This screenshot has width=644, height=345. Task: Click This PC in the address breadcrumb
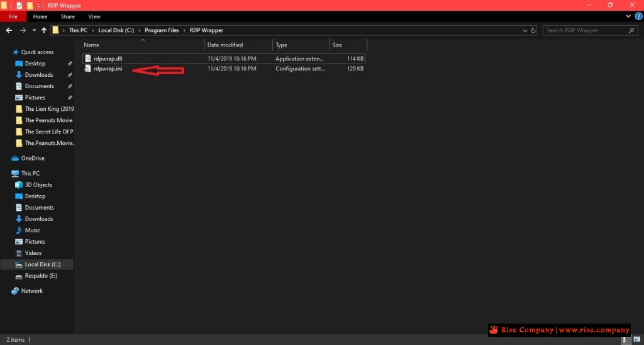(x=78, y=30)
